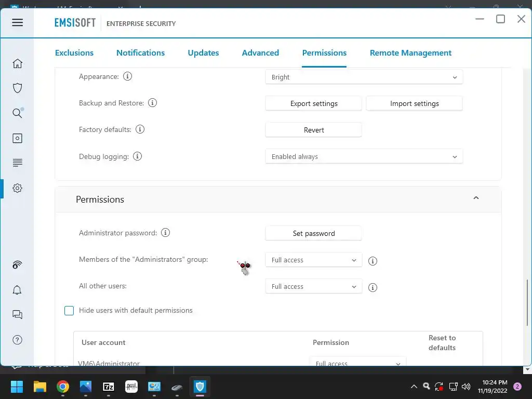Show info for the Appearance setting
The width and height of the screenshot is (532, 399).
[128, 76]
